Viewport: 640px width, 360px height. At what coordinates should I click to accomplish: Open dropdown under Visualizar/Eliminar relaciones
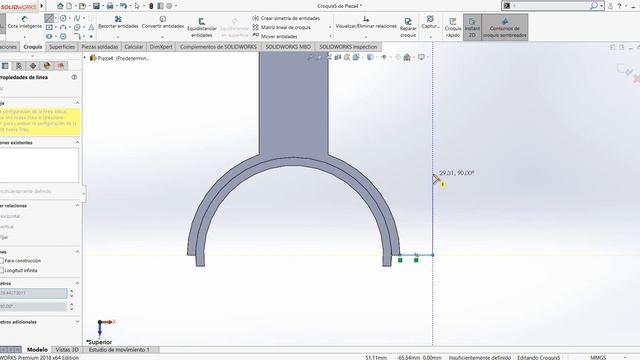(366, 37)
